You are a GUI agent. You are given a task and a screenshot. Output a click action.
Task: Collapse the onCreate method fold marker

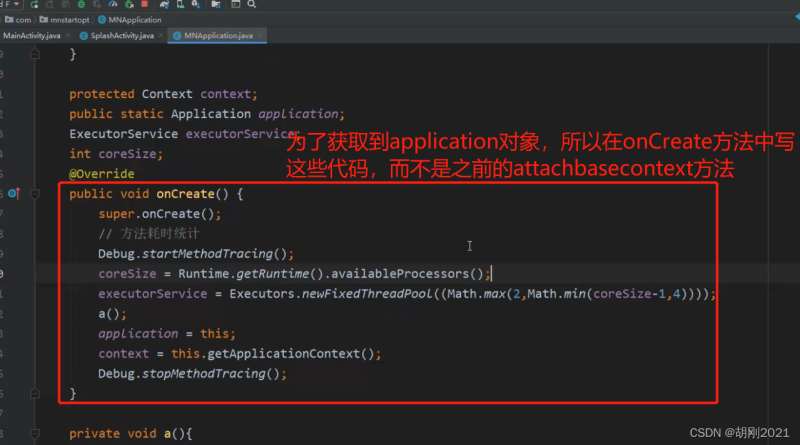pyautogui.click(x=35, y=194)
